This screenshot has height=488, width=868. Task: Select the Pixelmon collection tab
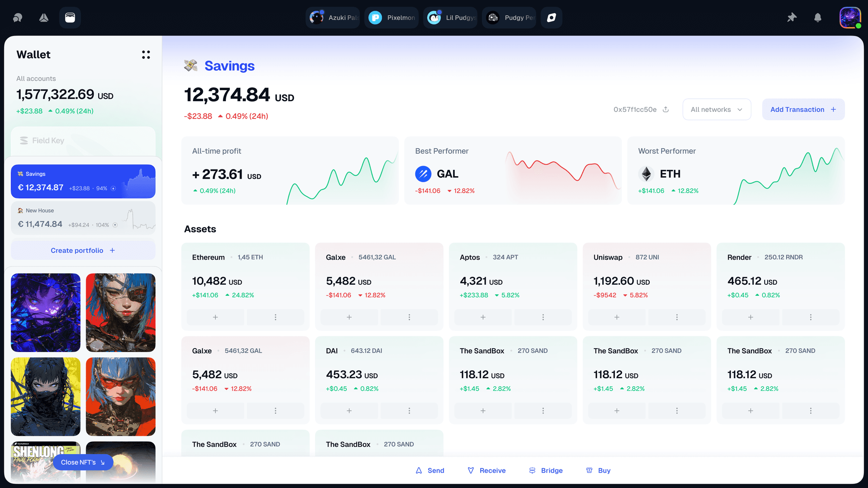[x=392, y=18]
